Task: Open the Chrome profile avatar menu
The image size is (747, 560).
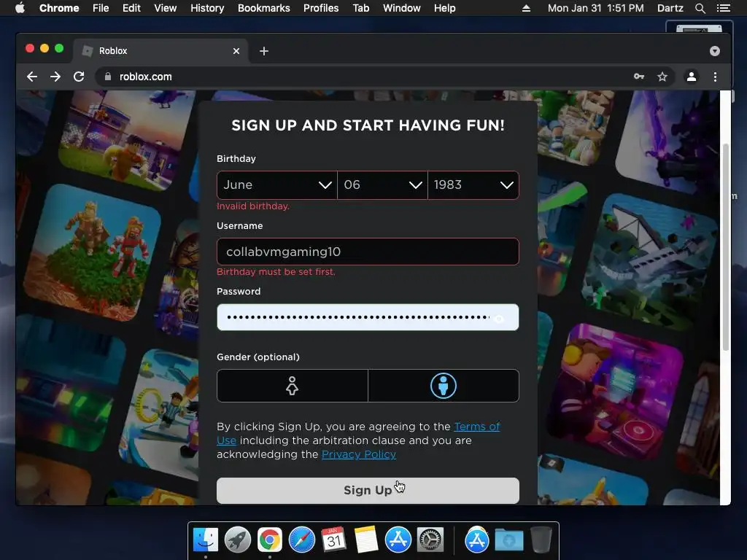Action: pos(692,77)
